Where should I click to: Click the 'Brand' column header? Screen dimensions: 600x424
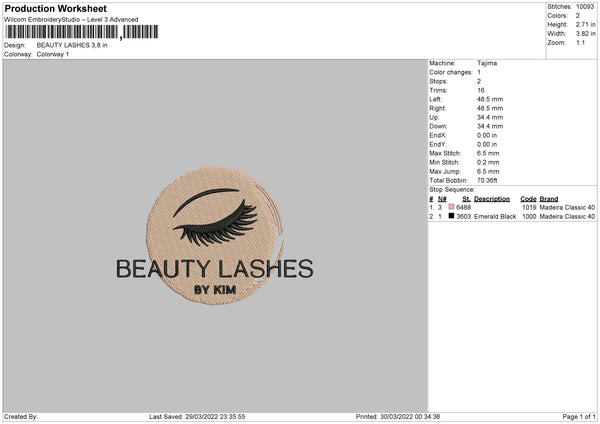pyautogui.click(x=549, y=199)
